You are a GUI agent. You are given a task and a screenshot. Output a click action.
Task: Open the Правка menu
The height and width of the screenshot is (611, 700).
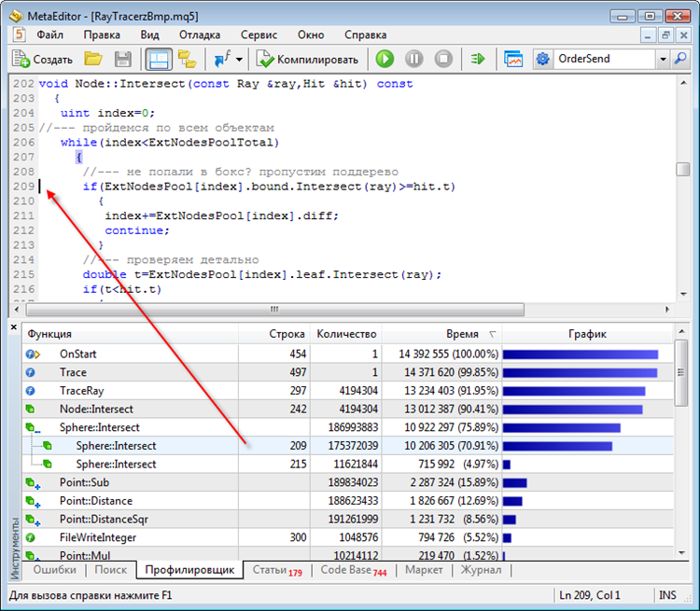click(102, 35)
